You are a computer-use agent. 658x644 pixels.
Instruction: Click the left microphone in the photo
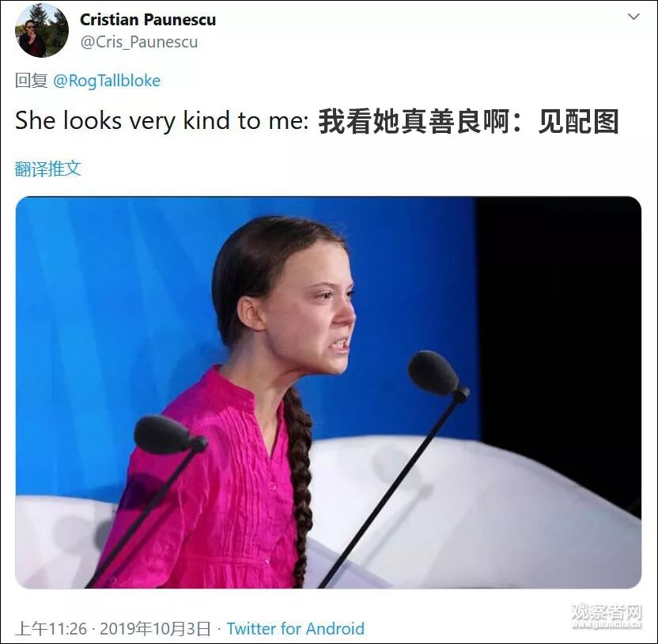[x=169, y=435]
